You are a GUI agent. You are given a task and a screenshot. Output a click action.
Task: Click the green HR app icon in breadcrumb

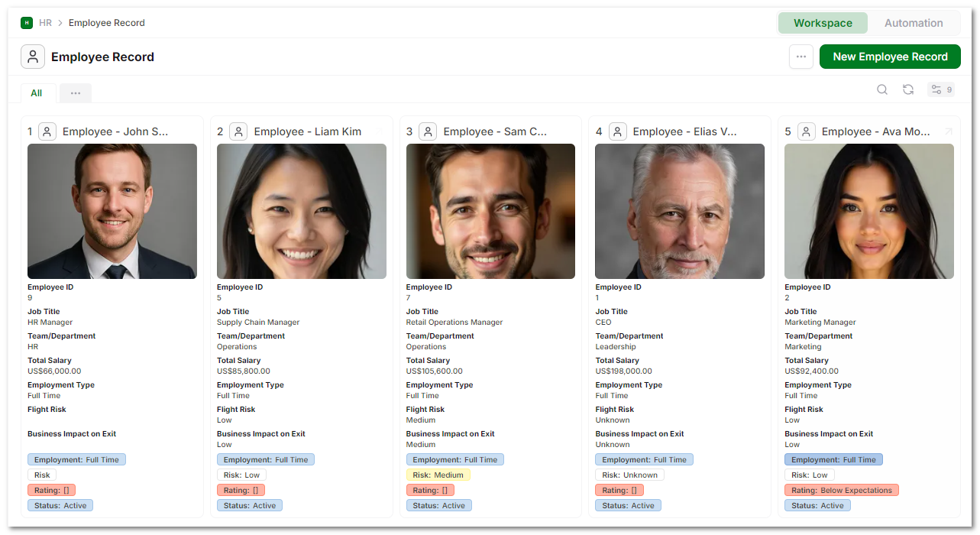click(x=27, y=23)
